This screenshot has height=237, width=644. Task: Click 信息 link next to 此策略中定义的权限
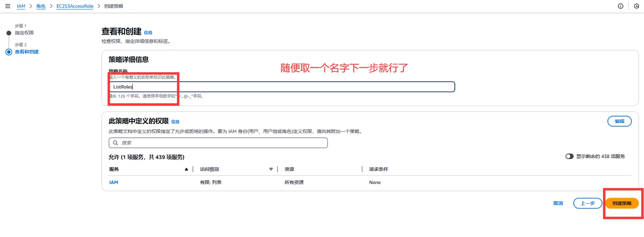pos(175,122)
